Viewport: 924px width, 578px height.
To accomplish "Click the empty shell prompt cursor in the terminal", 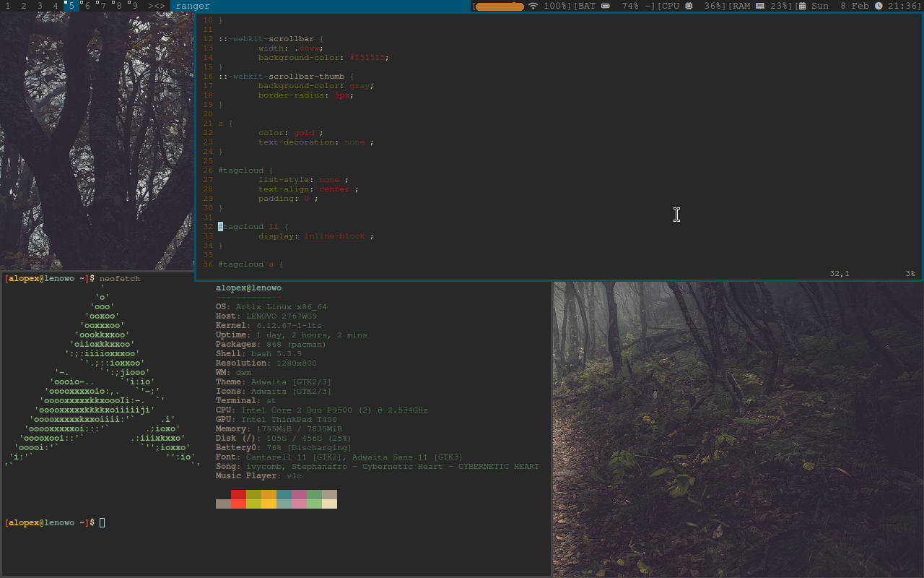I will (x=103, y=522).
